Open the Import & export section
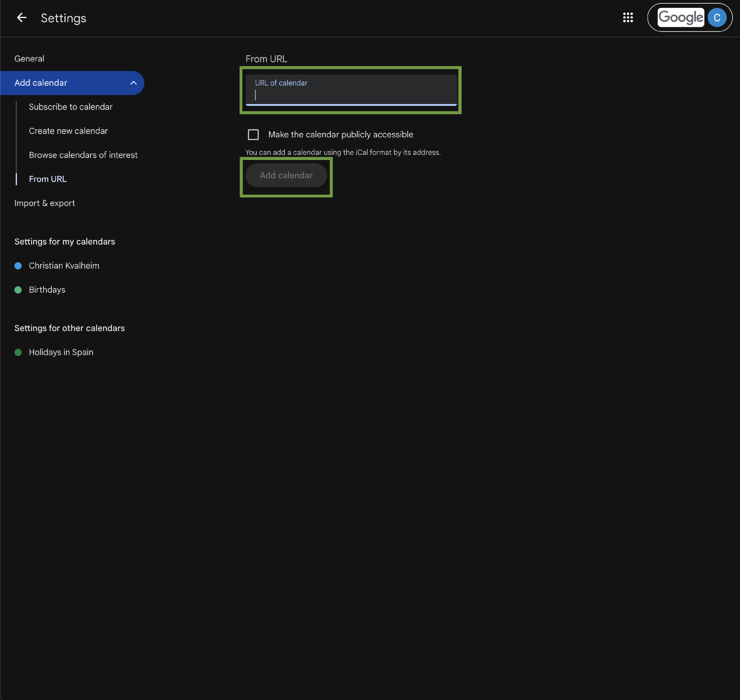 44,203
